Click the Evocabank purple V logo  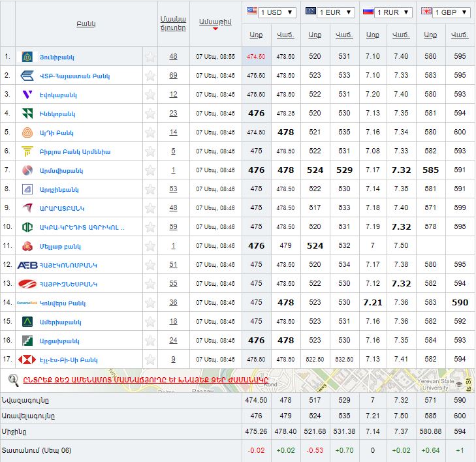point(27,95)
